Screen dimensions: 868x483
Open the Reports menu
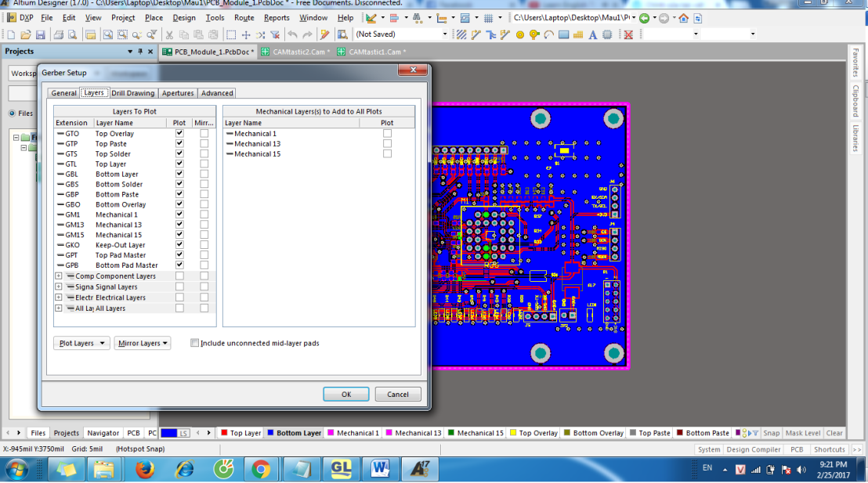point(277,17)
